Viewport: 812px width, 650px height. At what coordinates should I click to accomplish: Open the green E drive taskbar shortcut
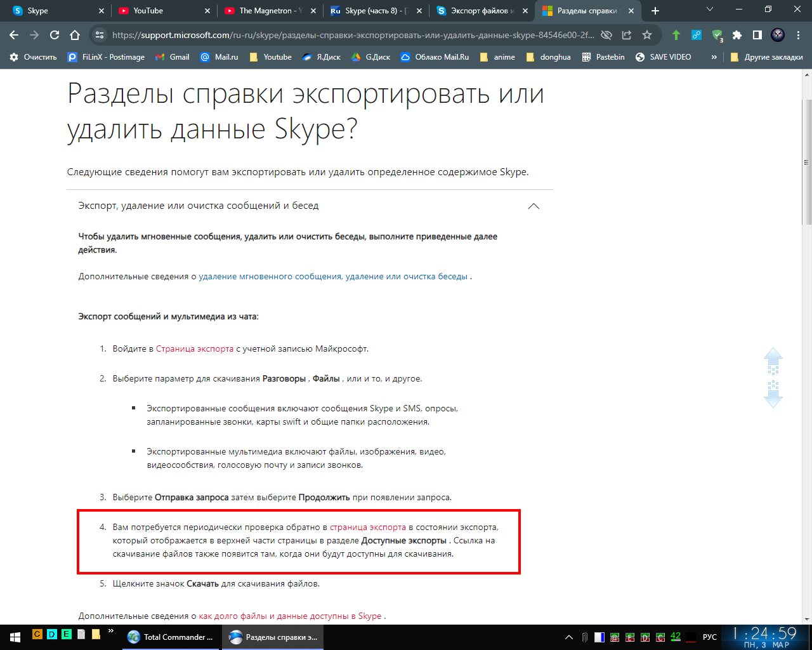67,633
